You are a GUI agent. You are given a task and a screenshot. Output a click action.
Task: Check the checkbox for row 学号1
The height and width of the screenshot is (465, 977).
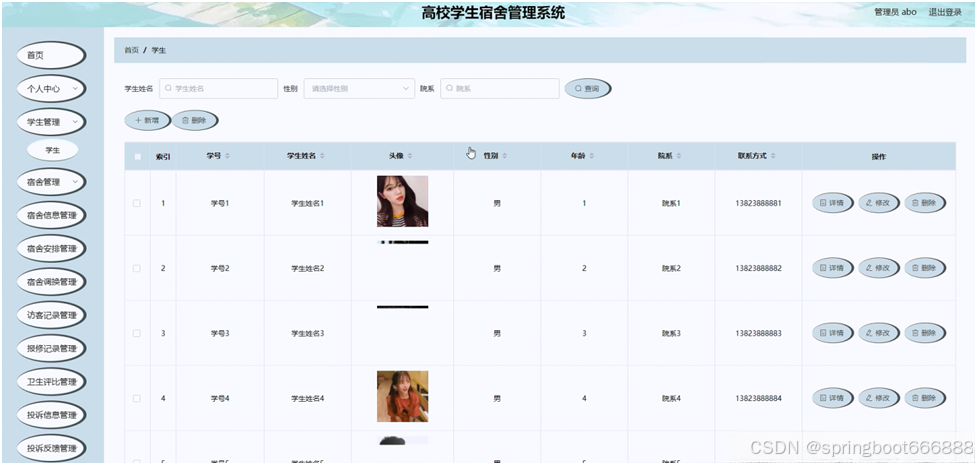(x=137, y=203)
